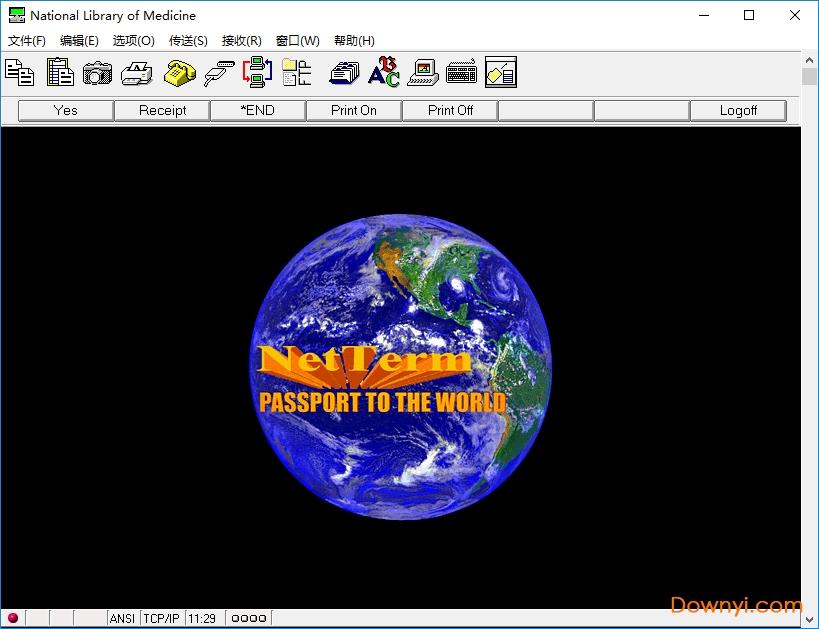Click the Copy icon in the toolbar
Screen dimensions: 819x629
pyautogui.click(x=20, y=73)
